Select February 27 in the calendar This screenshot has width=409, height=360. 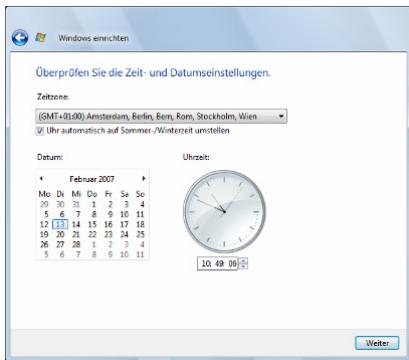pyautogui.click(x=60, y=244)
